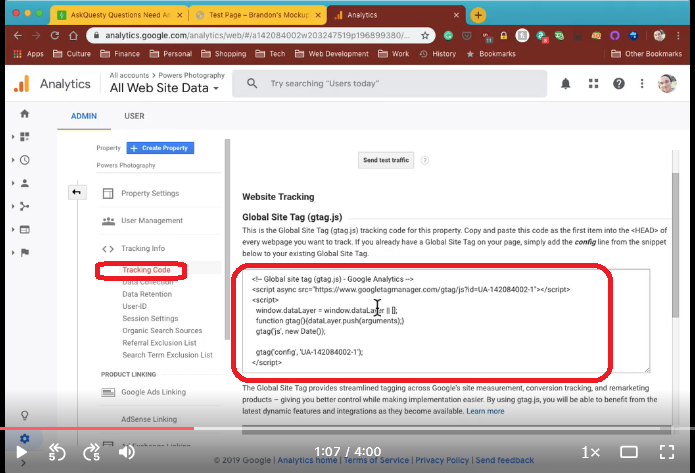This screenshot has height=473, width=695.
Task: Open the Session Settings link
Action: [150, 319]
